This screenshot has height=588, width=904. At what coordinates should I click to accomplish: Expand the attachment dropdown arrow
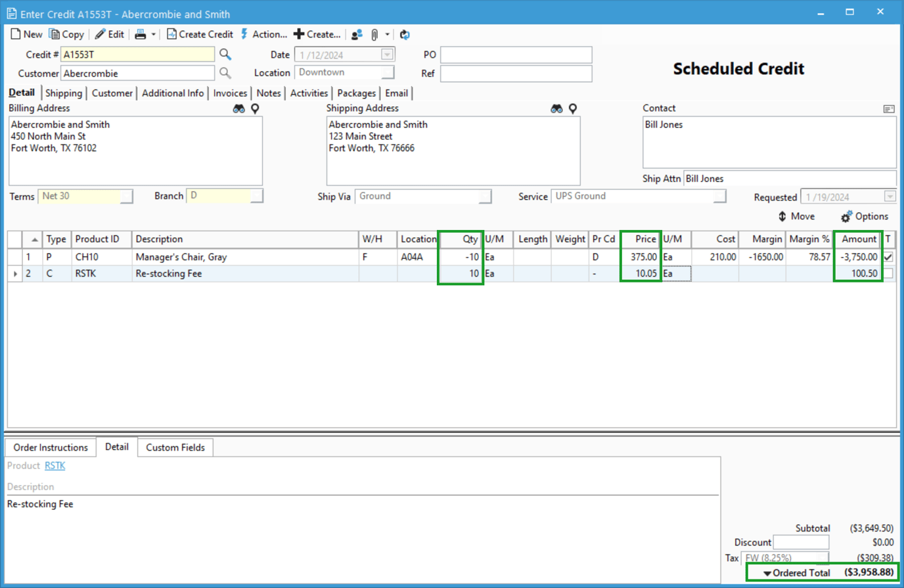[x=388, y=34]
